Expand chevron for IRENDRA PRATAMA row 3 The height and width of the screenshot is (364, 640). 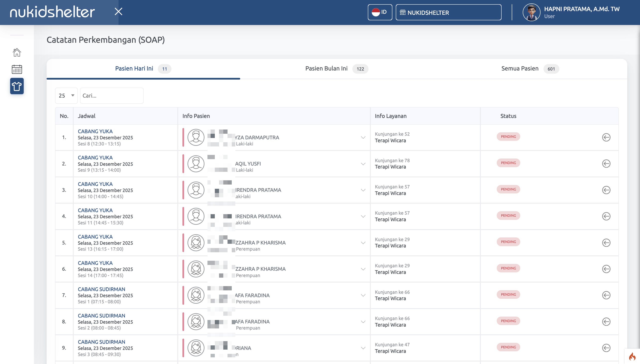click(x=363, y=190)
